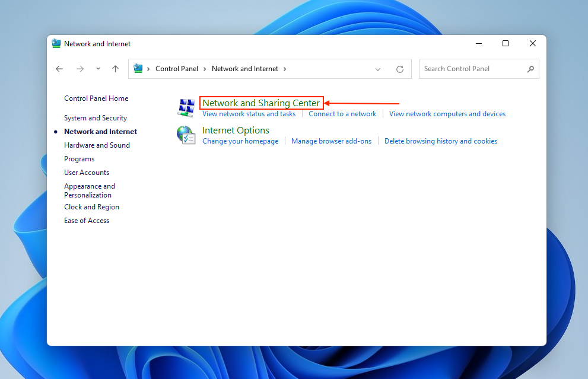
Task: Select System and Security in sidebar
Action: click(x=95, y=117)
